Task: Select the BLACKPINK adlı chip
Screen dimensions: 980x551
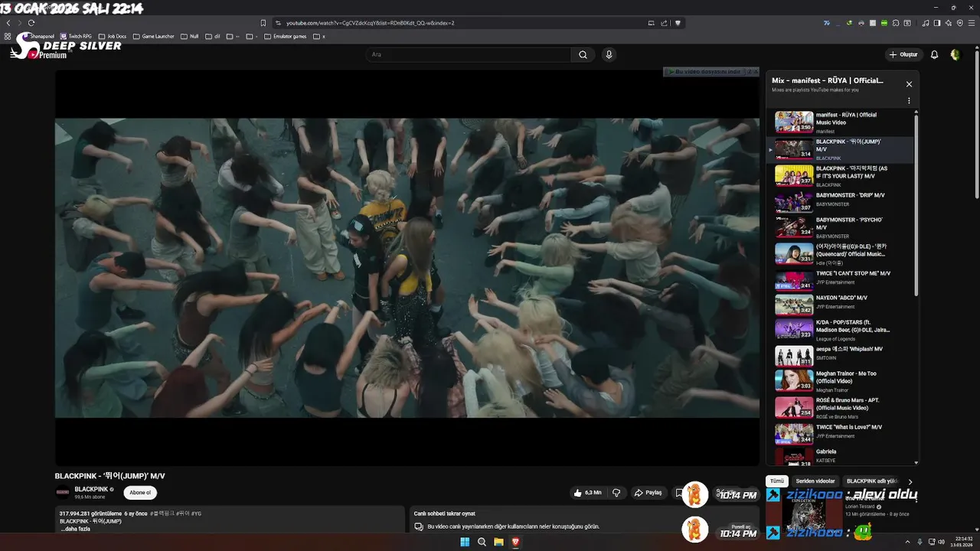Action: 871,481
